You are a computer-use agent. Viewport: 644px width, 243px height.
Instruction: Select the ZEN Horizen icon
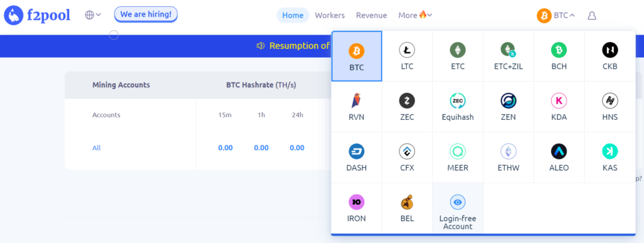[508, 100]
